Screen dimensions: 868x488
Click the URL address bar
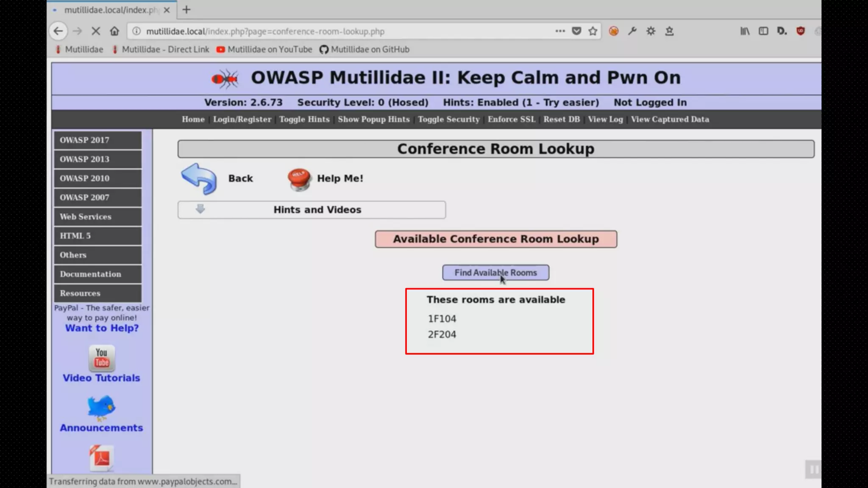(x=339, y=31)
